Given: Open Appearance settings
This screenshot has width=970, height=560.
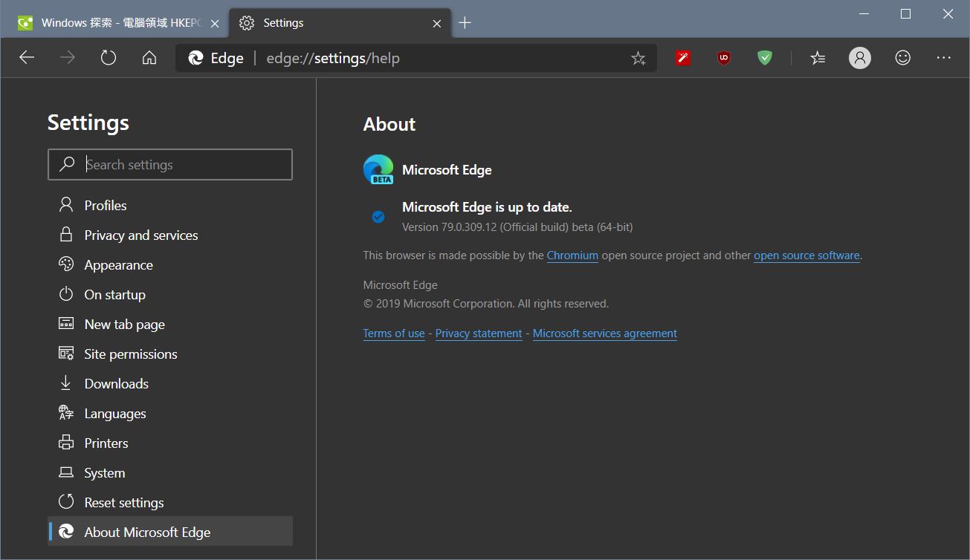Looking at the screenshot, I should pos(170,264).
